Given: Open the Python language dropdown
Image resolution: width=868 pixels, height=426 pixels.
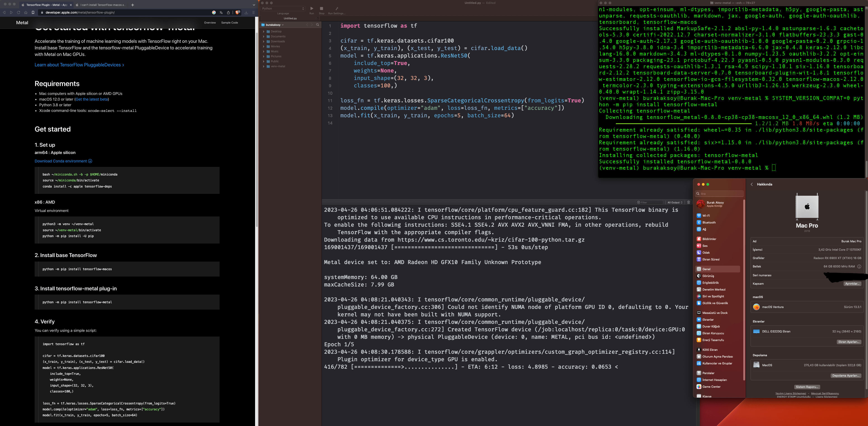Looking at the screenshot, I should (283, 8).
